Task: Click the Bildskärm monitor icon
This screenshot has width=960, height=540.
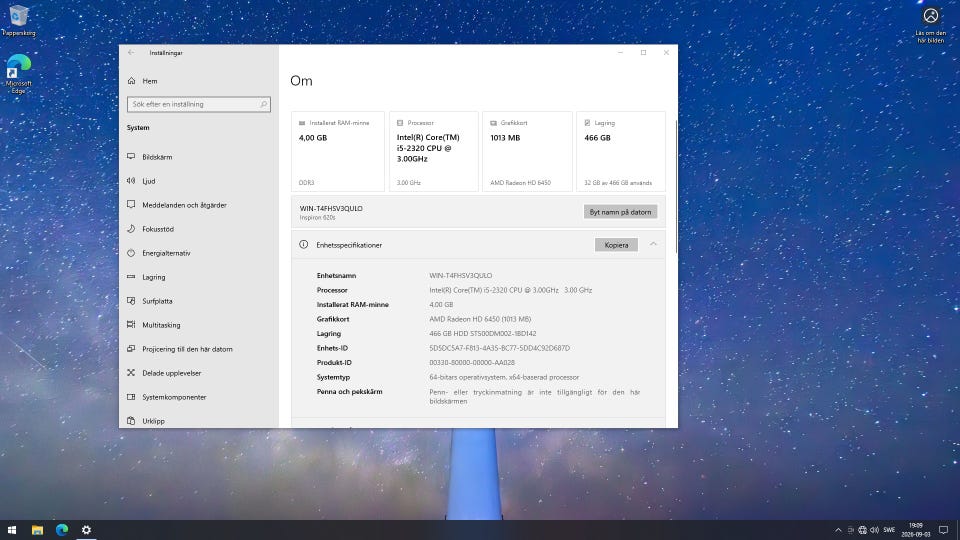Action: click(x=131, y=157)
